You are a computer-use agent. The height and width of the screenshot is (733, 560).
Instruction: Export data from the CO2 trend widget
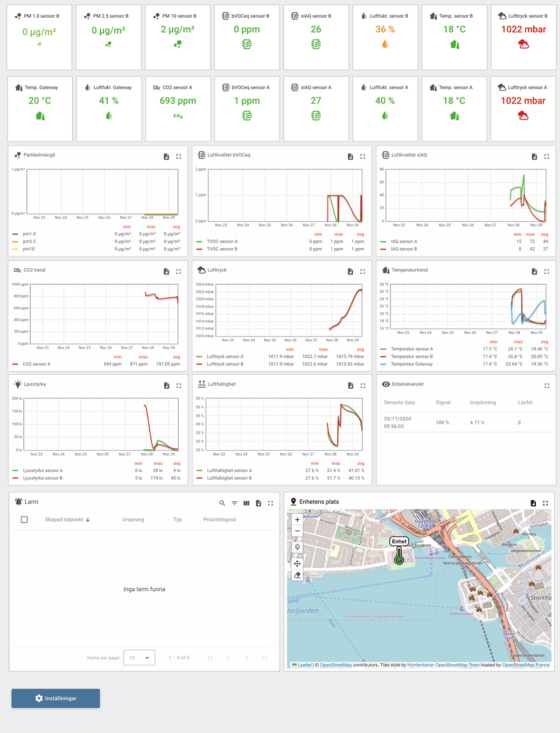(167, 272)
